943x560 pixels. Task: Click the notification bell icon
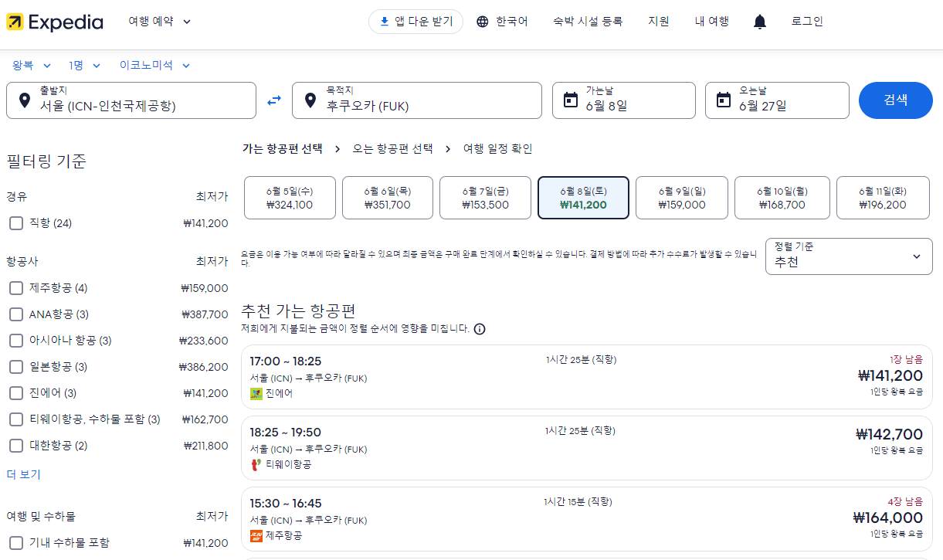760,22
